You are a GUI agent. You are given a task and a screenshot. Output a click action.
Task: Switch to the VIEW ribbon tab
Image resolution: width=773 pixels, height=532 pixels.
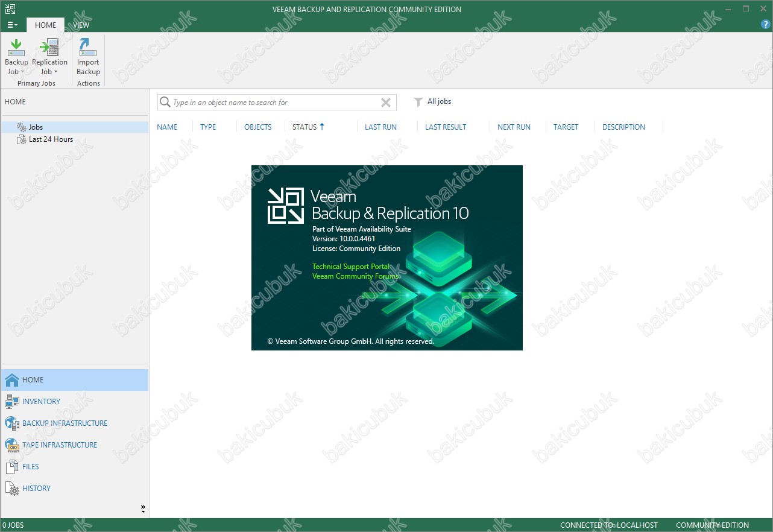coord(81,25)
